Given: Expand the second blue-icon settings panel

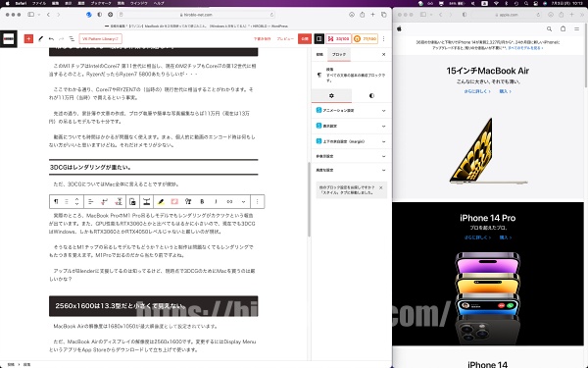Looking at the screenshot, I should [352, 126].
